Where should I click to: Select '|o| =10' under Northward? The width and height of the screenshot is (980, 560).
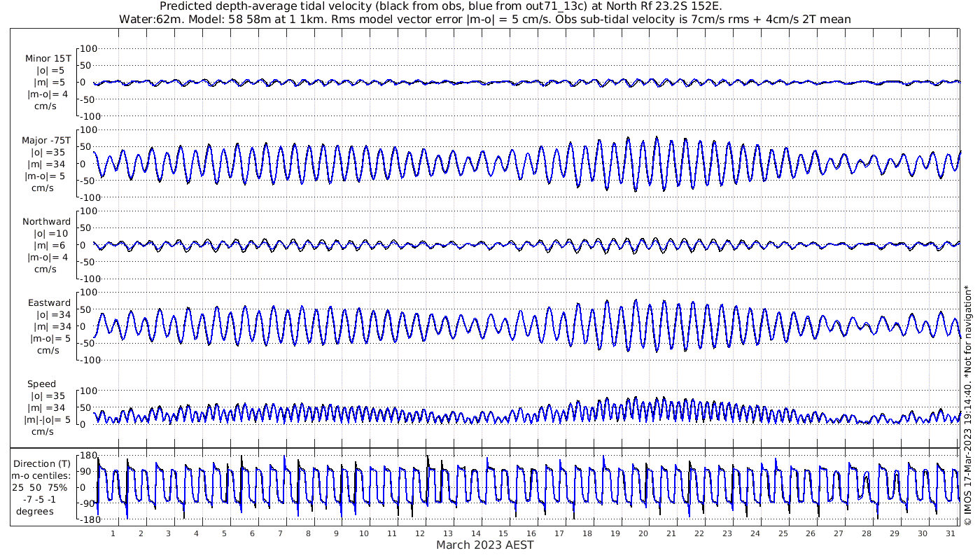click(x=51, y=234)
